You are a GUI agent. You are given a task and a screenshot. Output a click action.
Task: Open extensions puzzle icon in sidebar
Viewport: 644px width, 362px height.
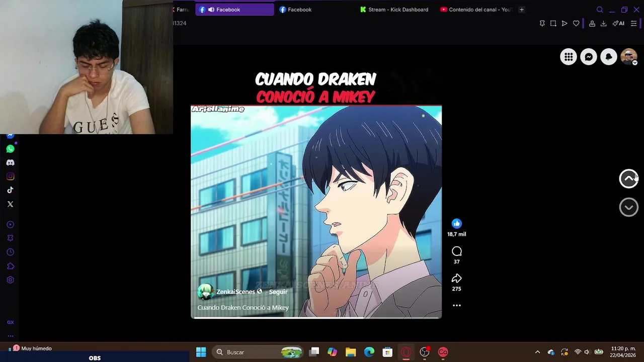[x=10, y=266]
